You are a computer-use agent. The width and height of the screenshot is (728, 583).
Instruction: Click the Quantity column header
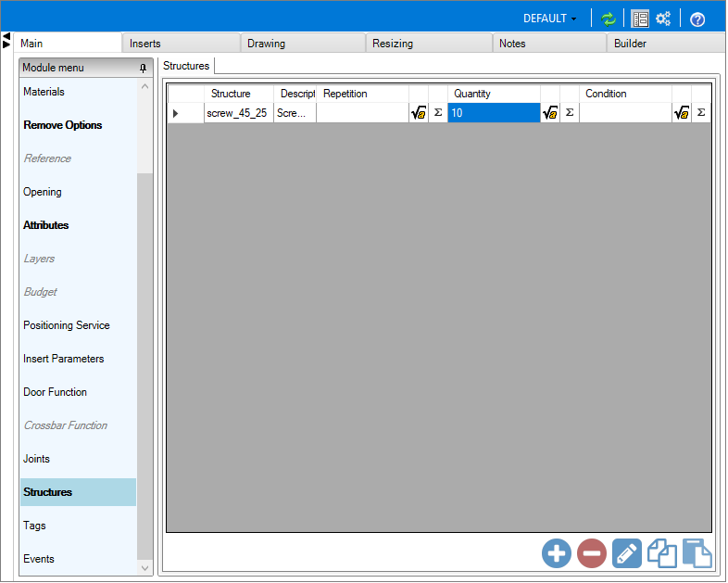click(494, 94)
